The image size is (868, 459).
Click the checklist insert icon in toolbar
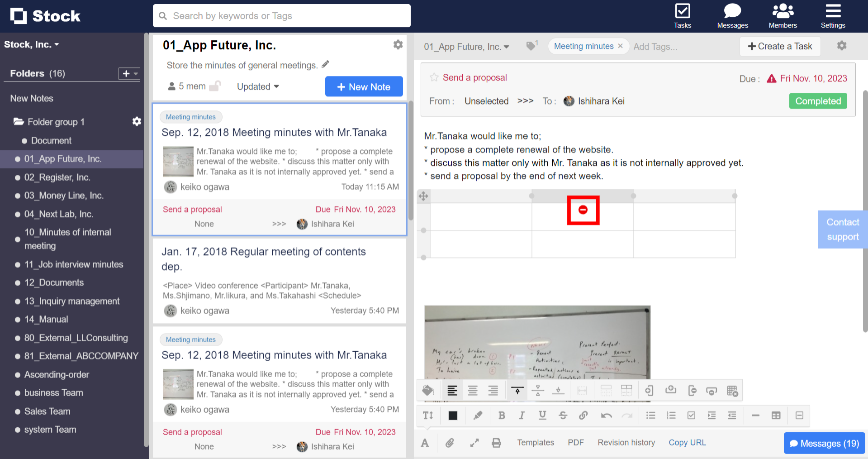click(691, 415)
